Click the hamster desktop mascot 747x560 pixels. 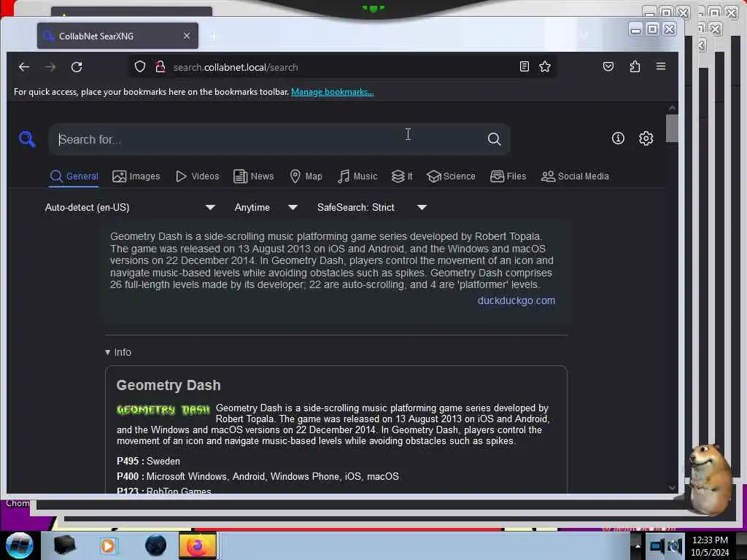pyautogui.click(x=710, y=480)
